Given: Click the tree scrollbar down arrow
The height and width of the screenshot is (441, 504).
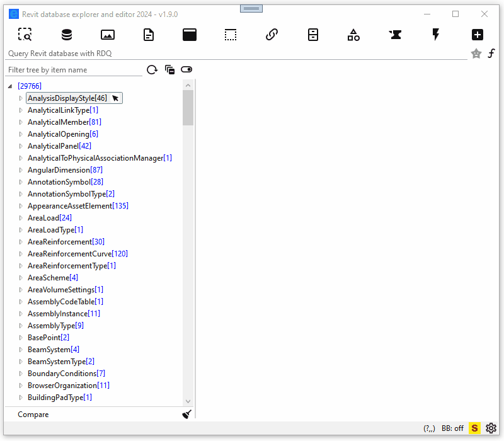Looking at the screenshot, I should point(188,401).
